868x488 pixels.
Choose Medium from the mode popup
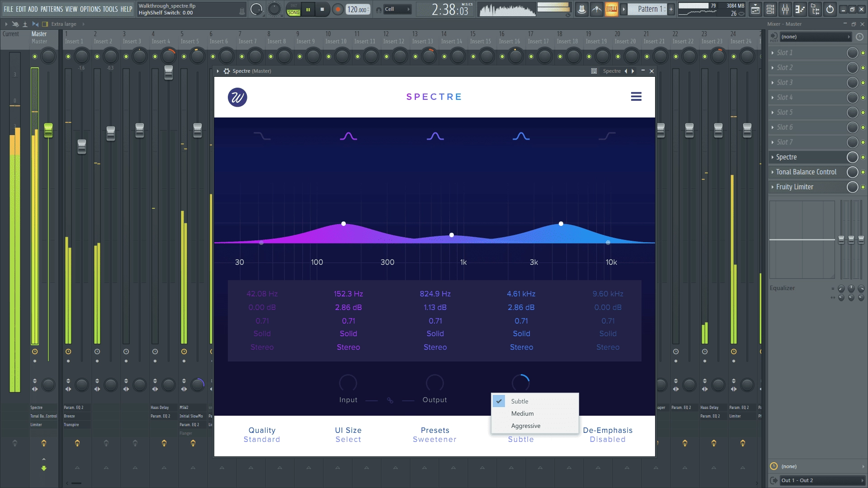[535, 413]
